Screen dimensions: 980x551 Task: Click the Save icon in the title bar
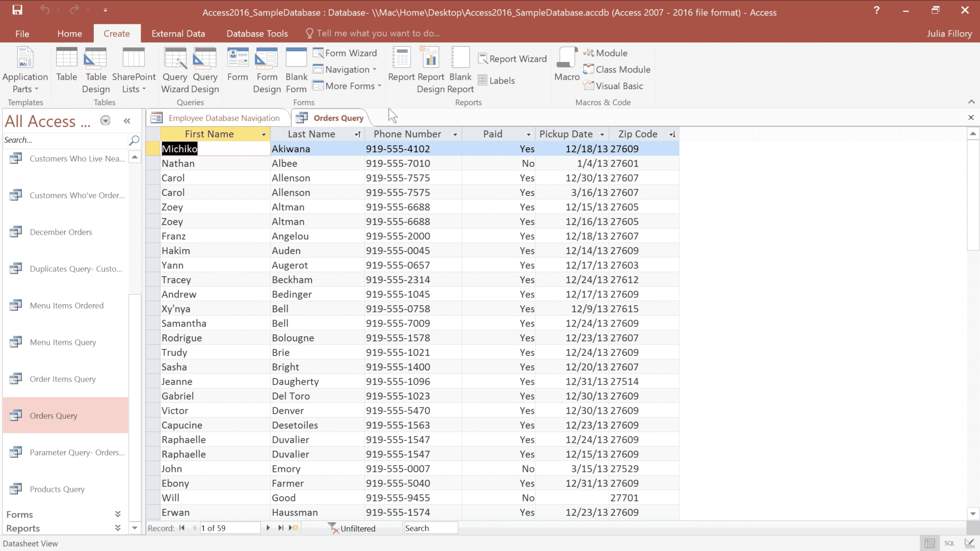click(x=17, y=10)
